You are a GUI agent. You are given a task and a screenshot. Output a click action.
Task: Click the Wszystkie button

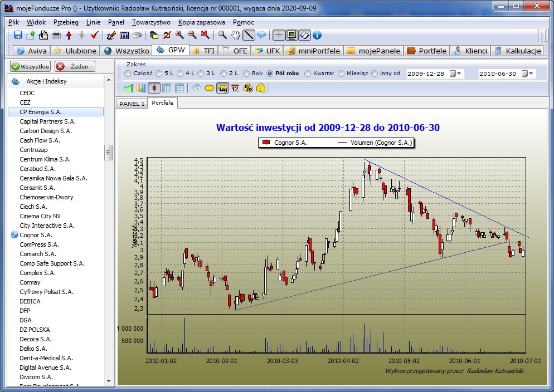pos(30,66)
